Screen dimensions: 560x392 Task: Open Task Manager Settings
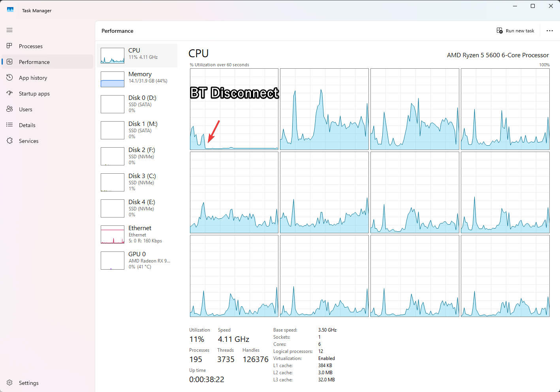(47, 383)
